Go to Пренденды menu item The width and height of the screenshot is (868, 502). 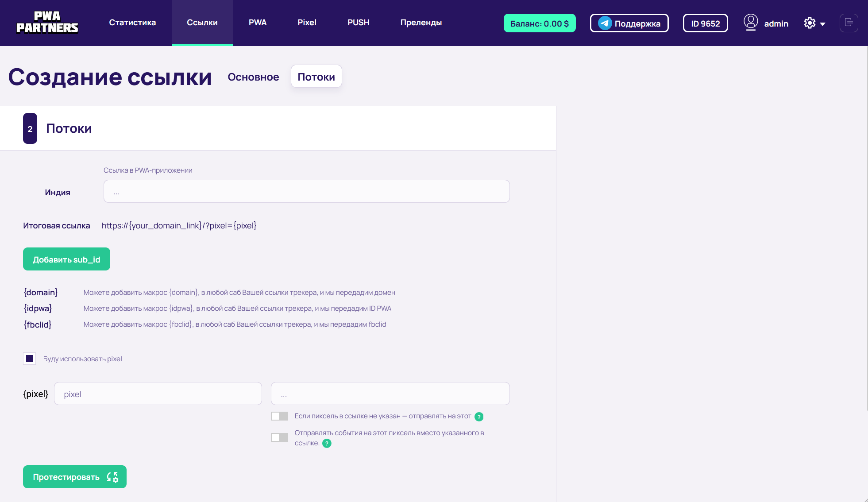421,23
